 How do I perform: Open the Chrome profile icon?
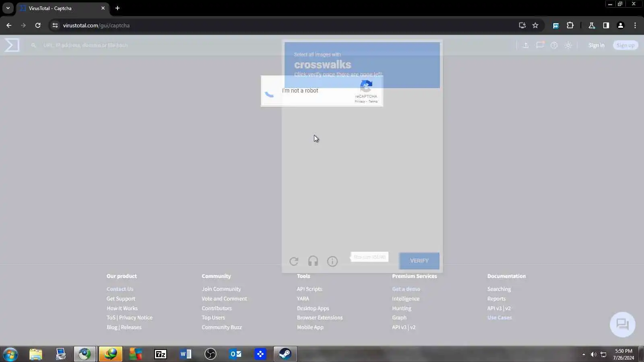(x=620, y=25)
